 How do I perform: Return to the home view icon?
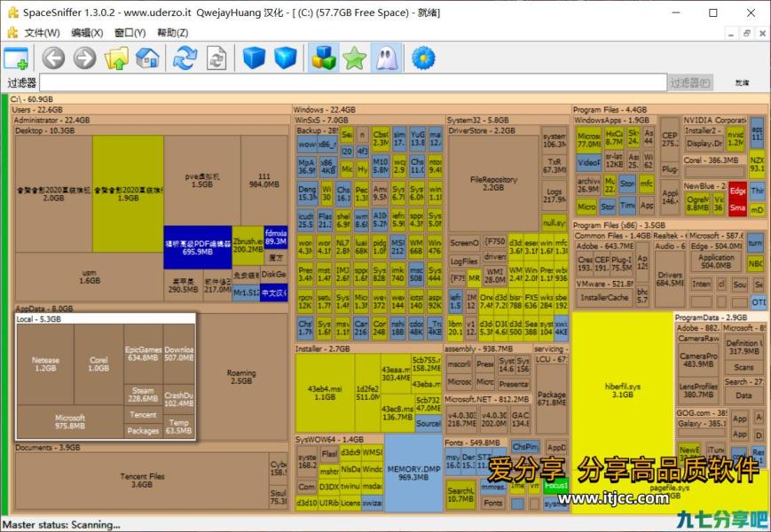coord(147,58)
